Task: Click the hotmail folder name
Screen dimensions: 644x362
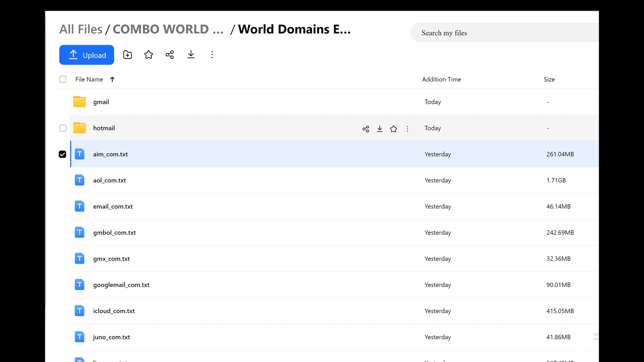Action: (104, 128)
